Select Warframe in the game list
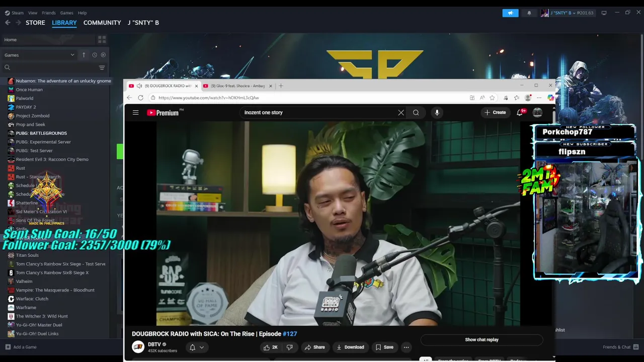Screen dimensions: 644x362 26,308
